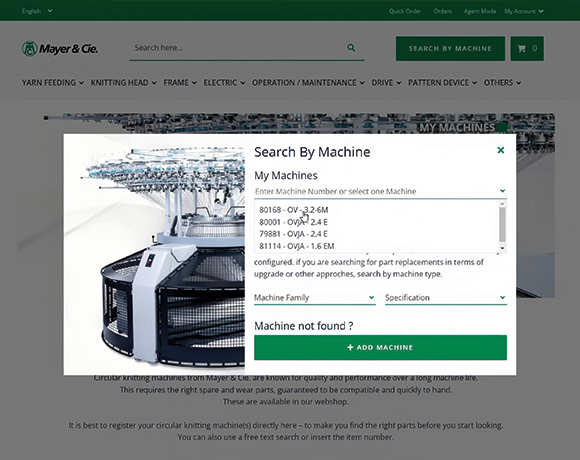The image size is (580, 460).
Task: Click the magnifier search icon
Action: tap(351, 48)
